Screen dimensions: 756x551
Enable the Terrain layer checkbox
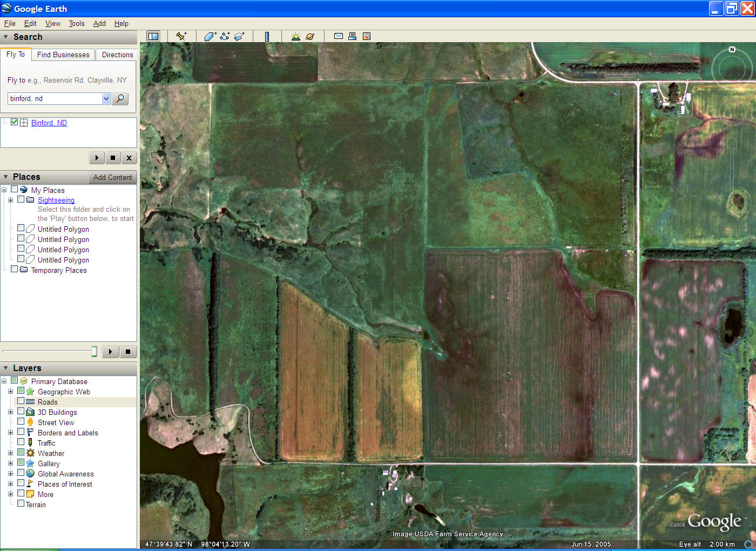coord(21,503)
